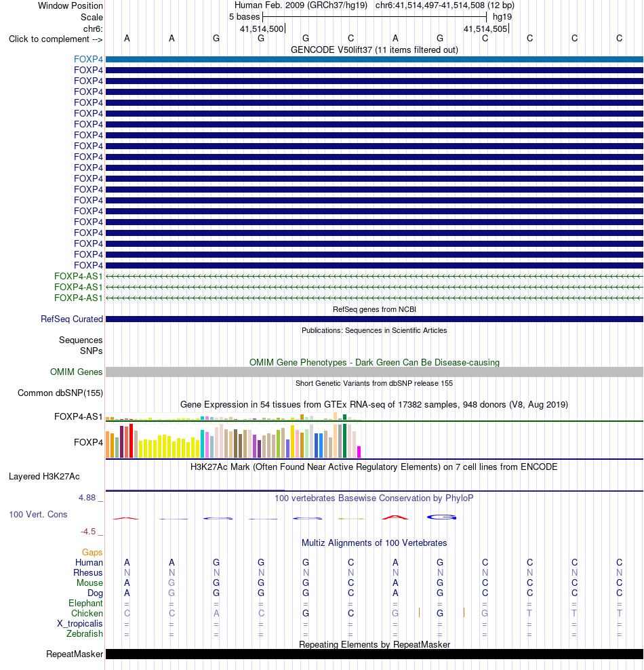Click the 'Scale' label
Viewport: 644px width, 670px height.
point(92,18)
